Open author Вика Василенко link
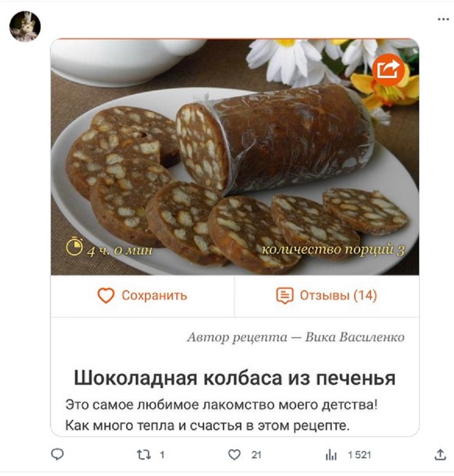The width and height of the screenshot is (454, 476). click(x=355, y=337)
